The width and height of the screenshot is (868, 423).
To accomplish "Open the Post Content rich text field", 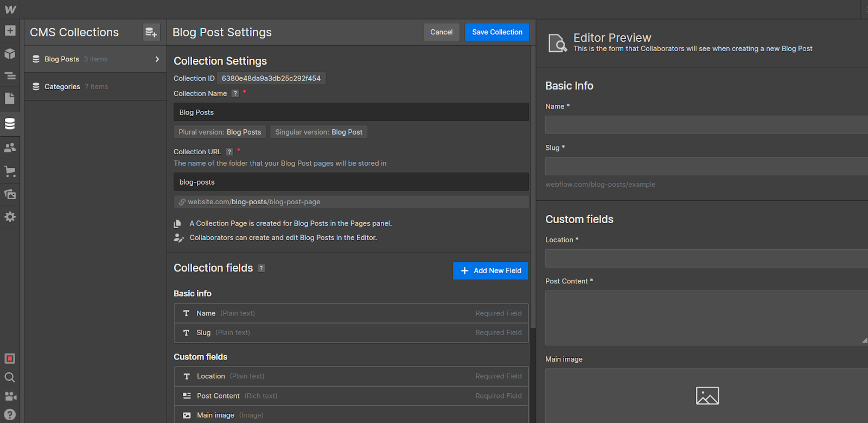I will pyautogui.click(x=351, y=396).
